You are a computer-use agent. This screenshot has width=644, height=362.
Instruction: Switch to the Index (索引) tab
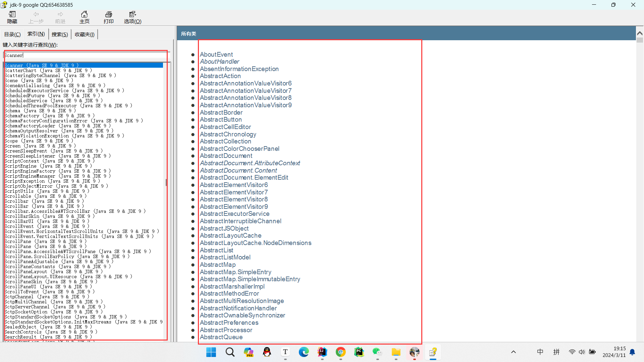pos(36,34)
